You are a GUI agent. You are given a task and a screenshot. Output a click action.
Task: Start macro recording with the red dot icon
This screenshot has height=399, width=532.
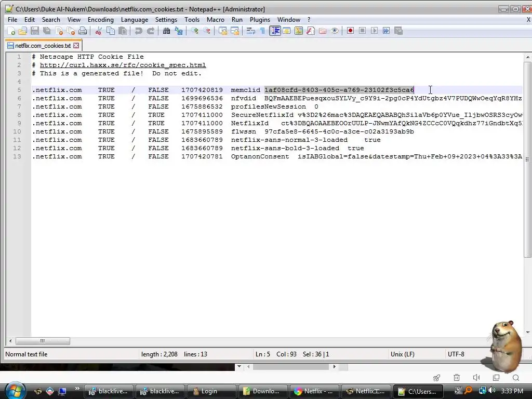(x=350, y=31)
